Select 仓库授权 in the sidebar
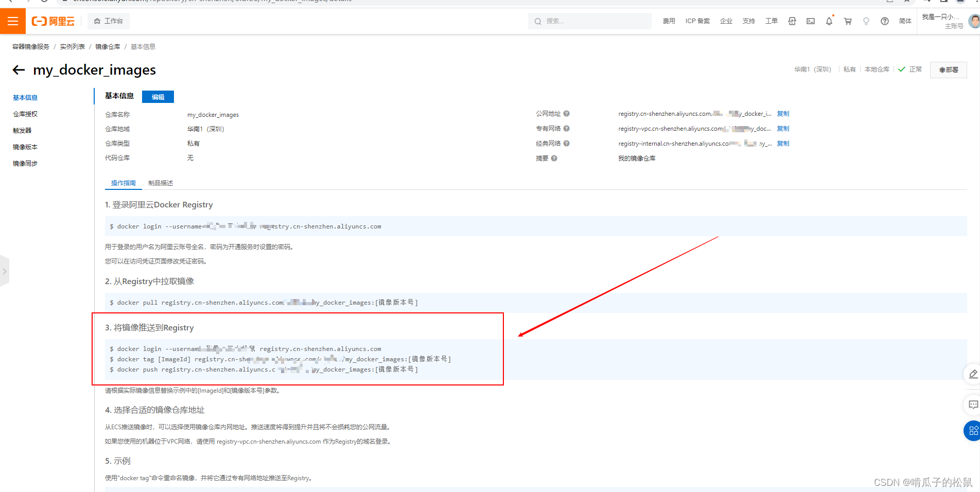 pos(25,114)
